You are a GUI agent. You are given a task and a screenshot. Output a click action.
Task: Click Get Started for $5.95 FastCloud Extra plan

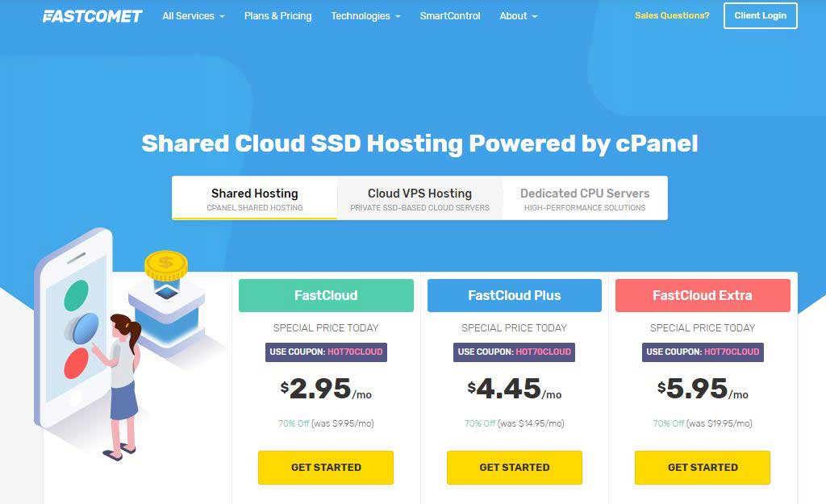[x=703, y=468]
